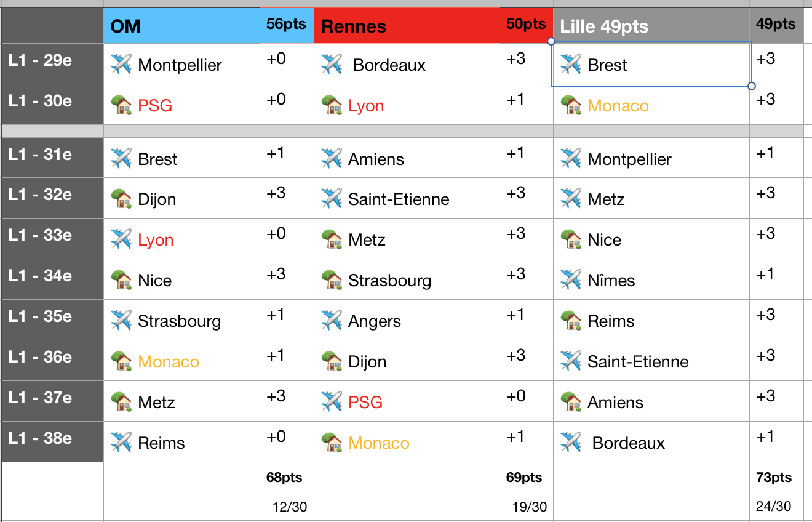Click the house icon beside Reims in Lille column
The height and width of the screenshot is (522, 812).
[571, 321]
